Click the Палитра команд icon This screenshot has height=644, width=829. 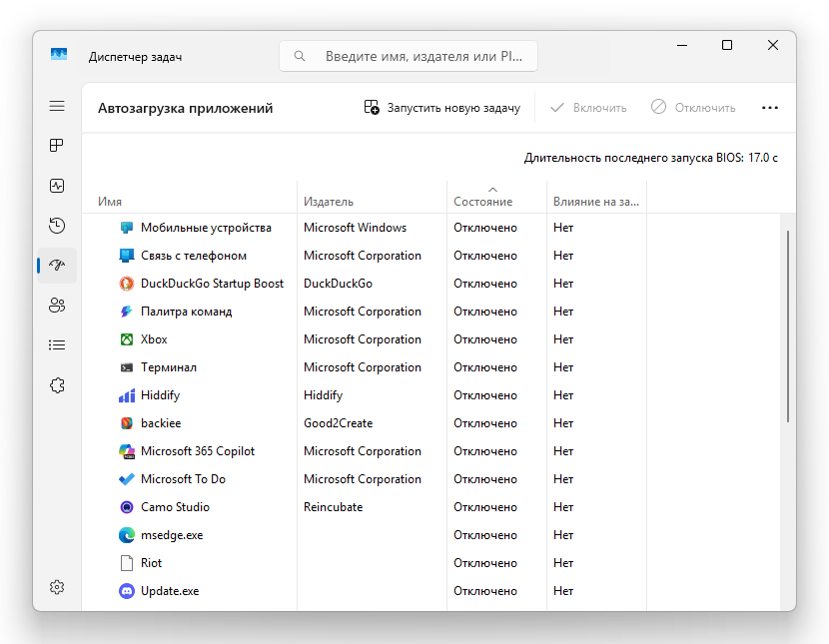point(127,312)
